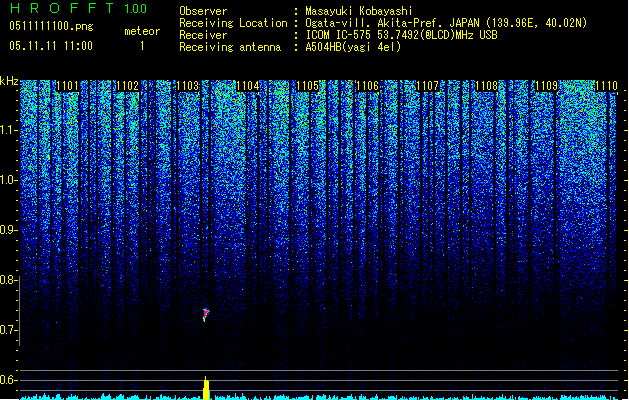Click the 1107 time marker
The height and width of the screenshot is (400, 629).
(x=428, y=86)
